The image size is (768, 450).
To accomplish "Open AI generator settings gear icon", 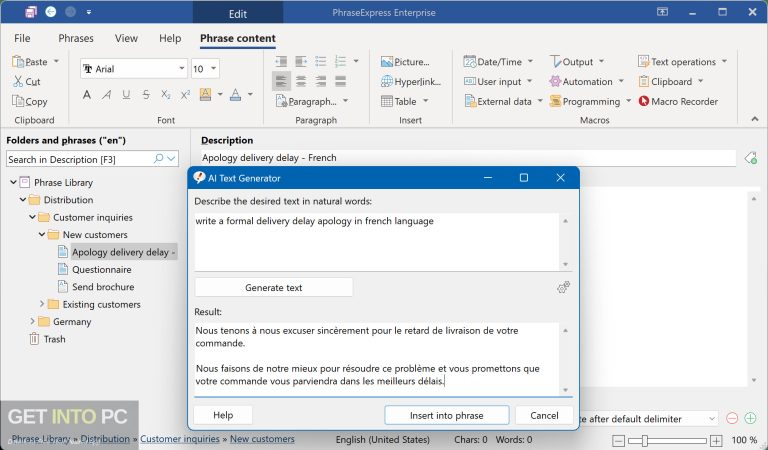I will point(564,288).
